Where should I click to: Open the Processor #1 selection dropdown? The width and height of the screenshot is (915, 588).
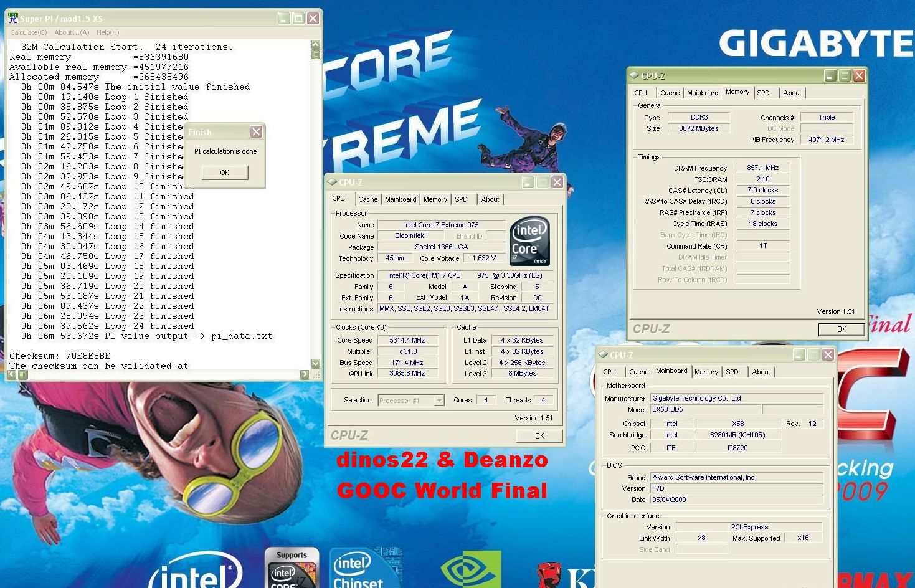(x=439, y=401)
